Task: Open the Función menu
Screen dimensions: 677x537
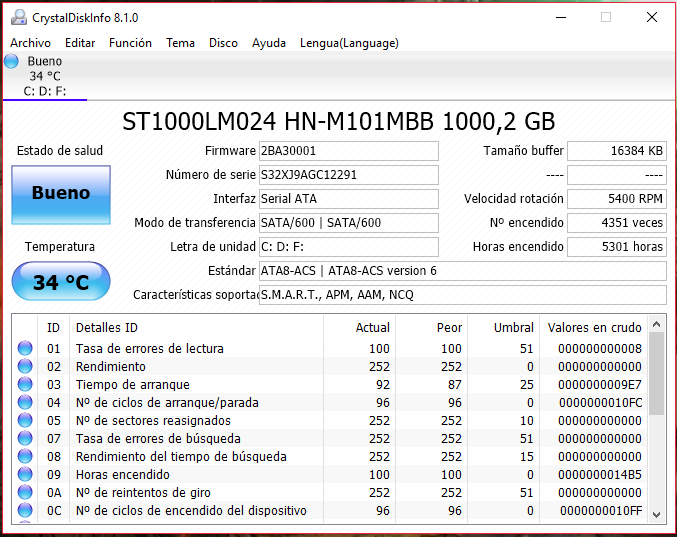Action: click(130, 43)
